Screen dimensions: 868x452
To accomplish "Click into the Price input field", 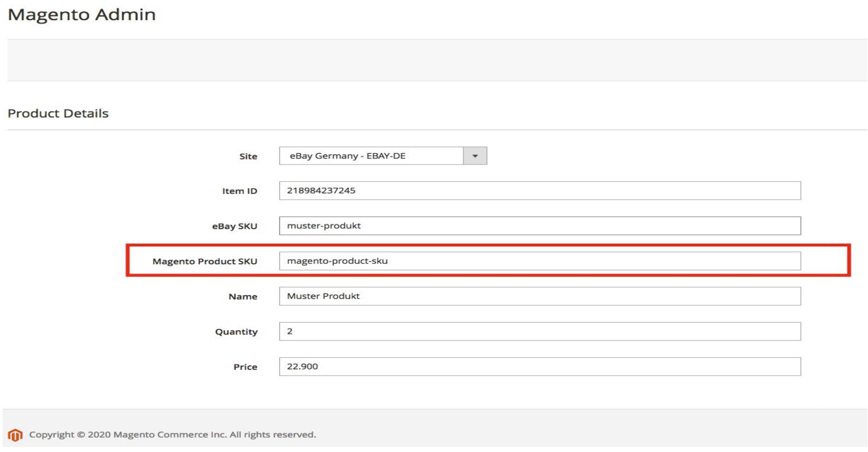I will pos(539,366).
